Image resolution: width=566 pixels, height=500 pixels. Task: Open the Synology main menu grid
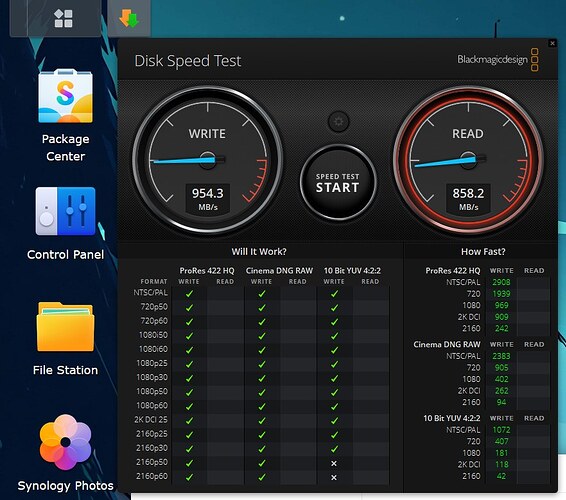63,18
